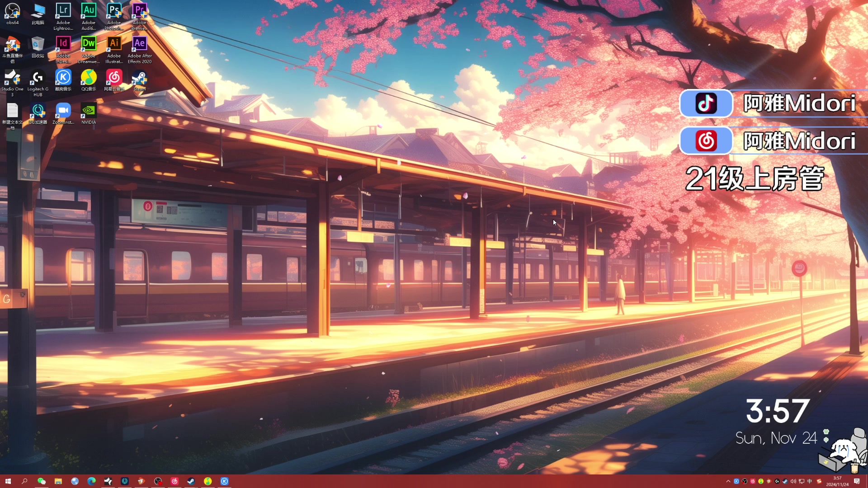Click the 酷狗音乐 system tray icon
The height and width of the screenshot is (488, 868).
click(736, 481)
